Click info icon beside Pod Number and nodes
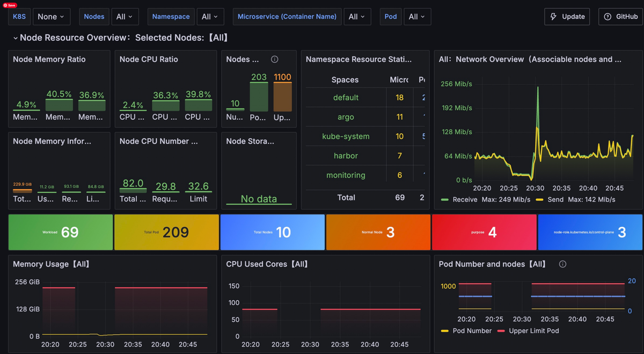 (562, 264)
